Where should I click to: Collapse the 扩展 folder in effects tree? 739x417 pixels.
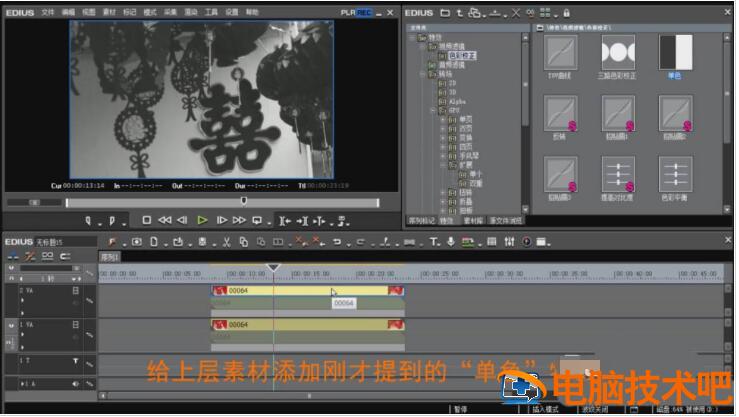443,165
